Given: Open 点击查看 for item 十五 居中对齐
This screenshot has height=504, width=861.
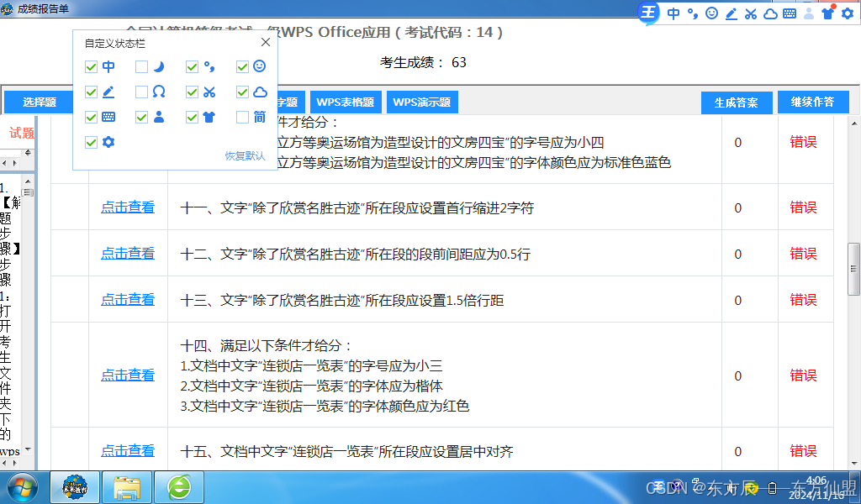Looking at the screenshot, I should 128,451.
